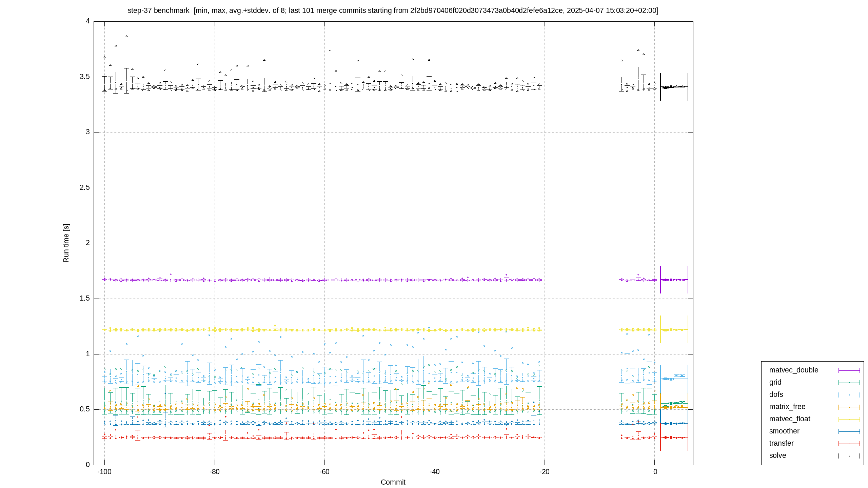Image resolution: width=868 pixels, height=488 pixels.
Task: Click the Run time [s] axis label
Action: (66, 243)
